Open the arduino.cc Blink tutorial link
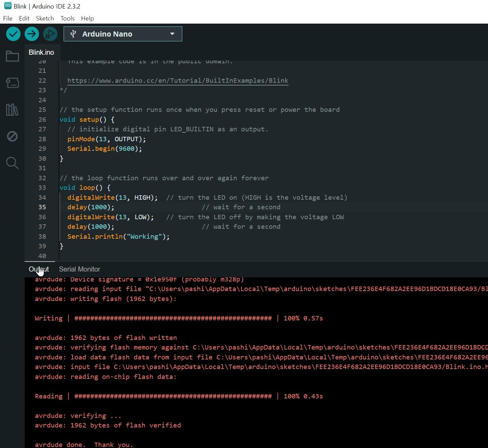The height and width of the screenshot is (448, 488). (x=178, y=80)
